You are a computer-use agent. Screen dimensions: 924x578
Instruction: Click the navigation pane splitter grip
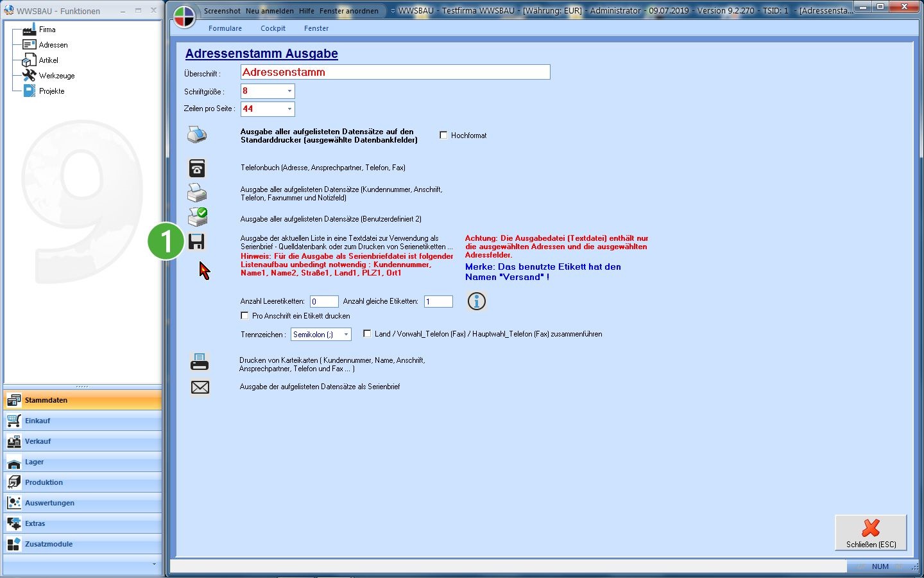82,387
